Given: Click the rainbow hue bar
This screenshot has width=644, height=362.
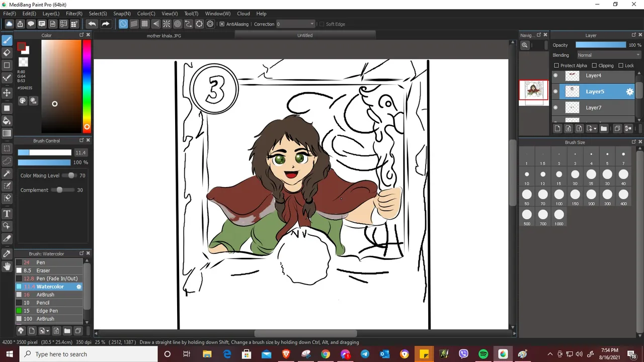Looking at the screenshot, I should pos(87,85).
